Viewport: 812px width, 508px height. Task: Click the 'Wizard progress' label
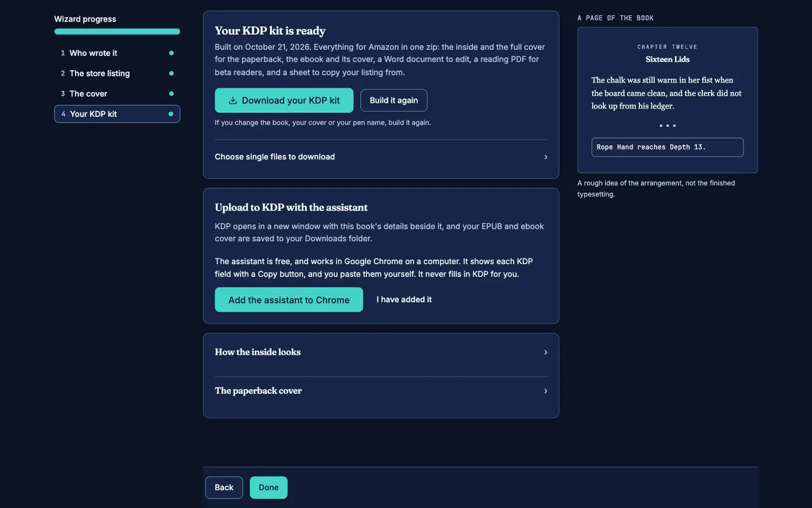85,19
